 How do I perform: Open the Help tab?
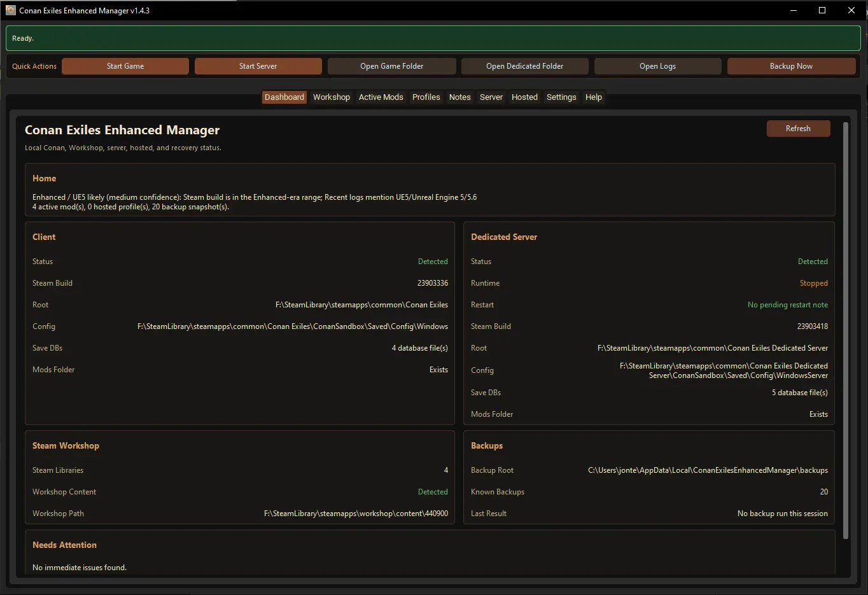tap(594, 97)
